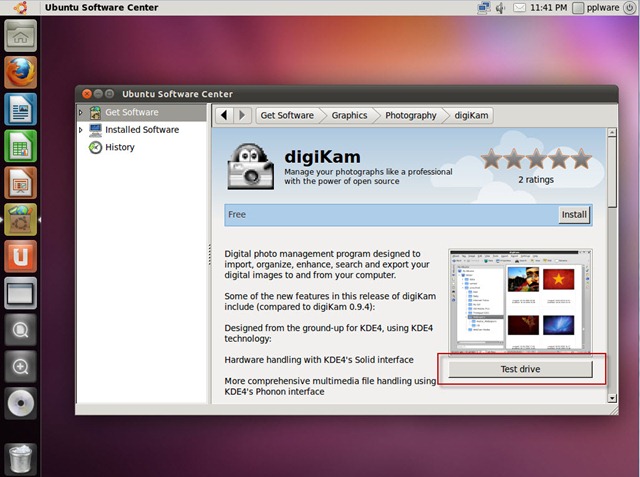
Task: Install digiKam with the Install button
Action: click(x=574, y=215)
